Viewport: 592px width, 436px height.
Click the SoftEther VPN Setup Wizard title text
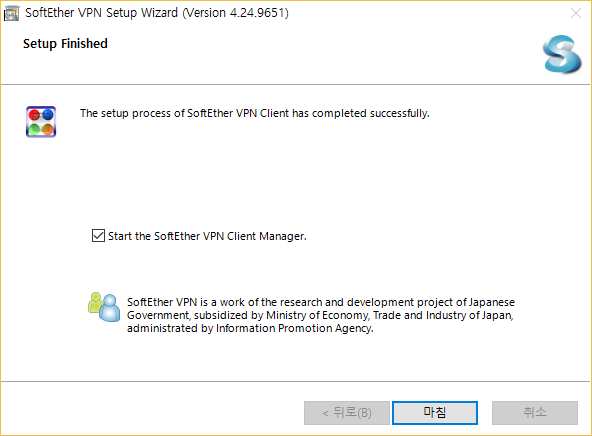157,13
